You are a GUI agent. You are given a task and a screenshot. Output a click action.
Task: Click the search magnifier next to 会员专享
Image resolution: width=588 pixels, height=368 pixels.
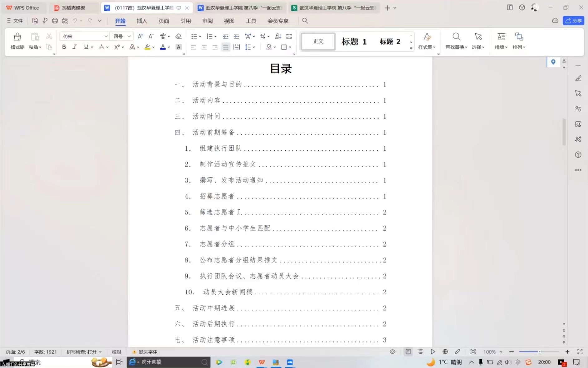(x=305, y=21)
